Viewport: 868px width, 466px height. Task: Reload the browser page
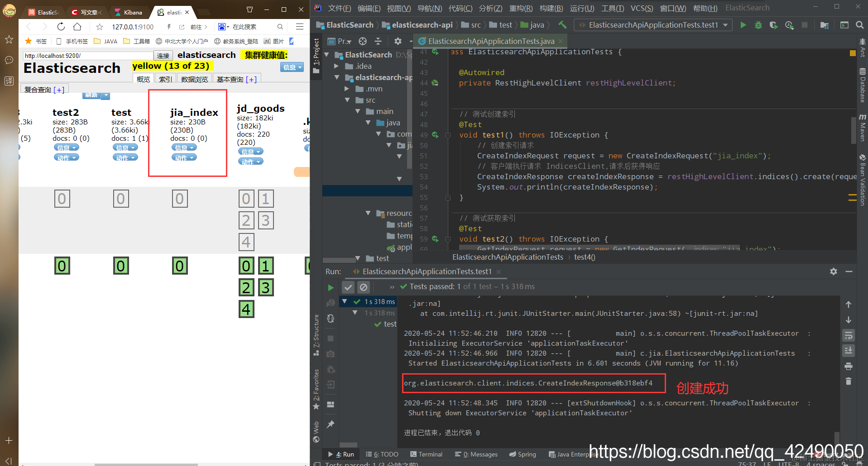click(x=61, y=27)
